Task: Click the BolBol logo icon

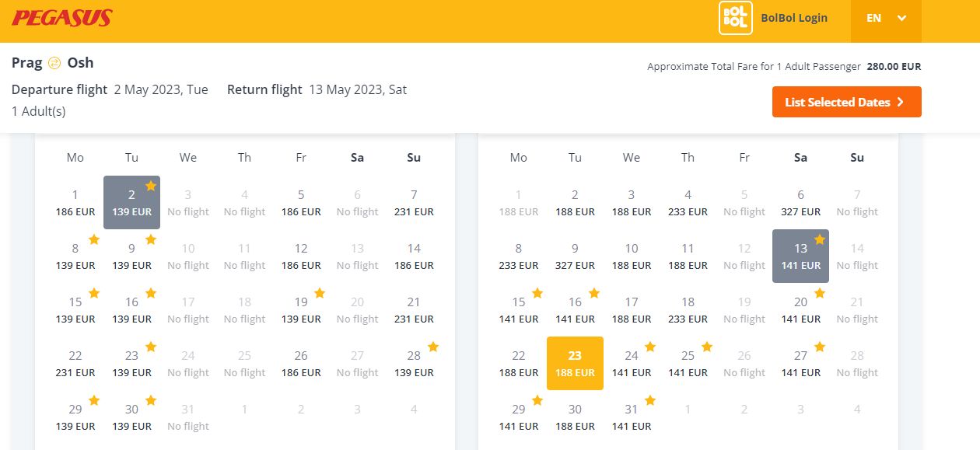Action: [735, 18]
